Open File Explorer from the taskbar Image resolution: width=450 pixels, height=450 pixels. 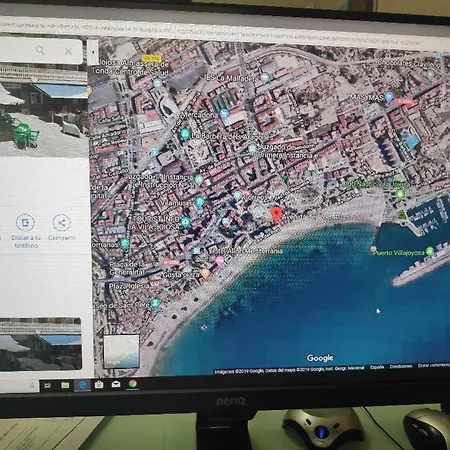(65, 385)
